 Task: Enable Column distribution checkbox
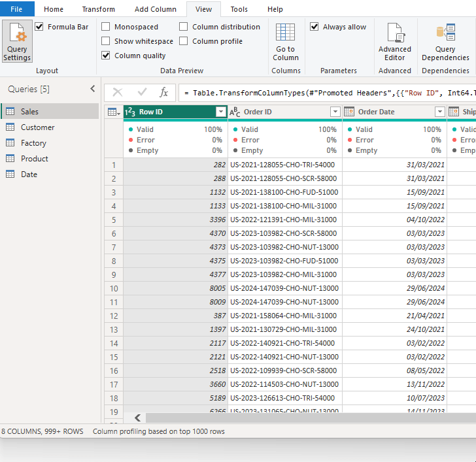pos(183,27)
